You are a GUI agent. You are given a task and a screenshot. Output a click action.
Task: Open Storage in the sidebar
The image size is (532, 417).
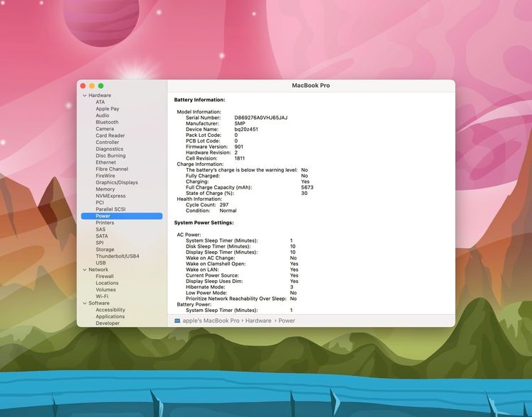pos(105,250)
